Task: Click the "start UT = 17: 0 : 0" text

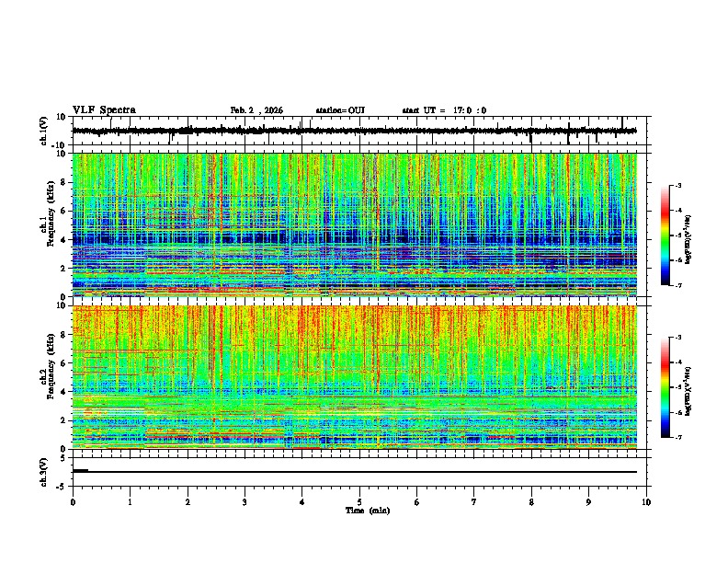Action: [444, 110]
